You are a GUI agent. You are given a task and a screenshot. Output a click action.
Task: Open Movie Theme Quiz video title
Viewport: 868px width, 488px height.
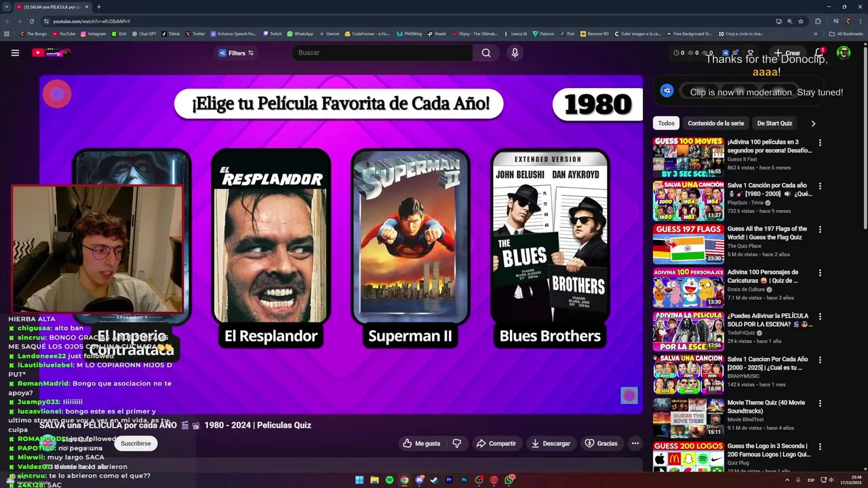(766, 407)
